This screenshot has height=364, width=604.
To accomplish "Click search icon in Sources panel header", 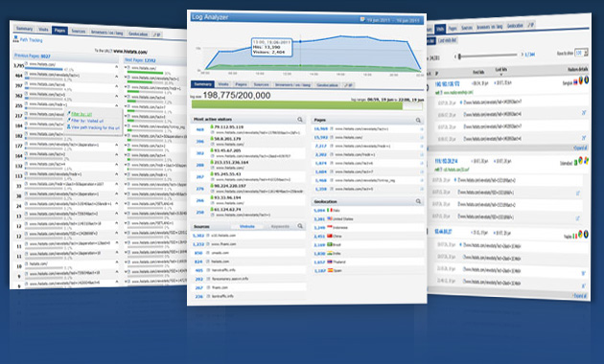I will point(300,226).
